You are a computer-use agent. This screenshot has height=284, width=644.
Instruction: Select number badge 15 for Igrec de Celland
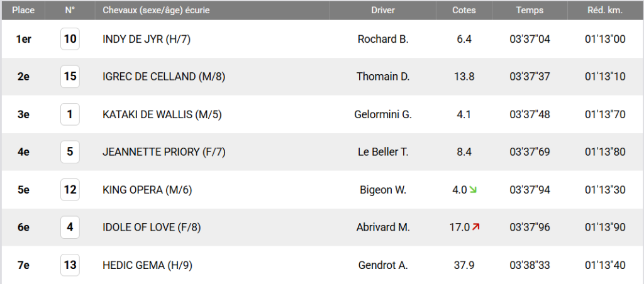[x=70, y=76]
